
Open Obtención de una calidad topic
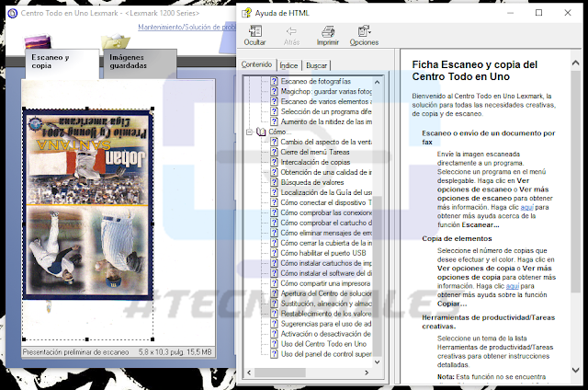326,172
